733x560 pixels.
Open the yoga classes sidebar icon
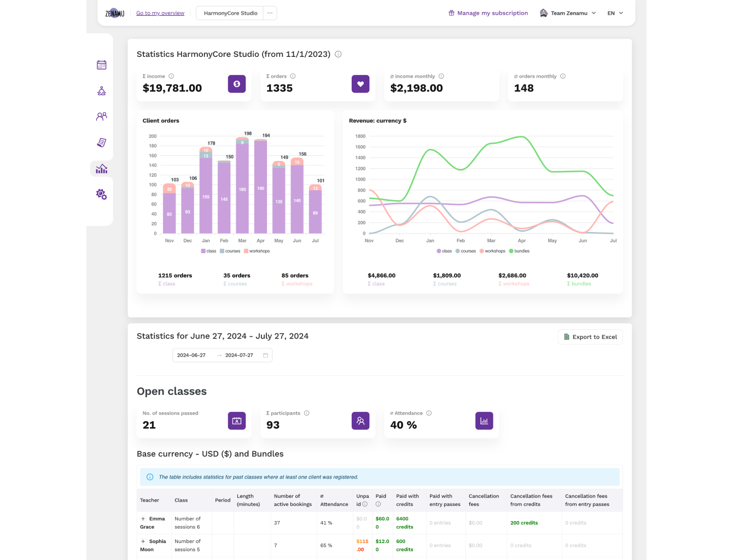pos(101,91)
